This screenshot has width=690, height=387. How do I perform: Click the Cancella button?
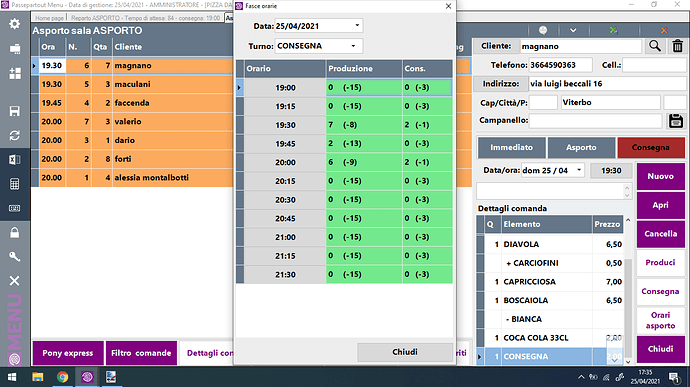(661, 234)
